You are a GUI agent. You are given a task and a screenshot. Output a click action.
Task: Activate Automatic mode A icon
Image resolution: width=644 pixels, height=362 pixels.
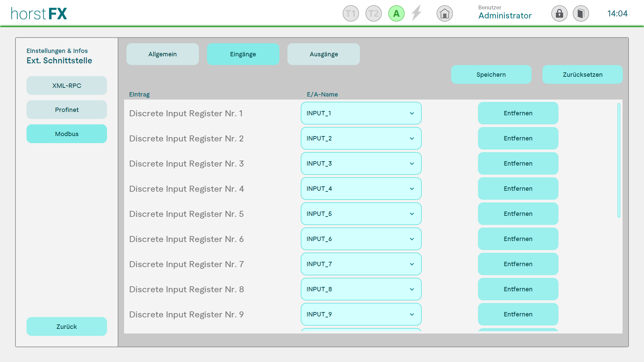coord(396,14)
